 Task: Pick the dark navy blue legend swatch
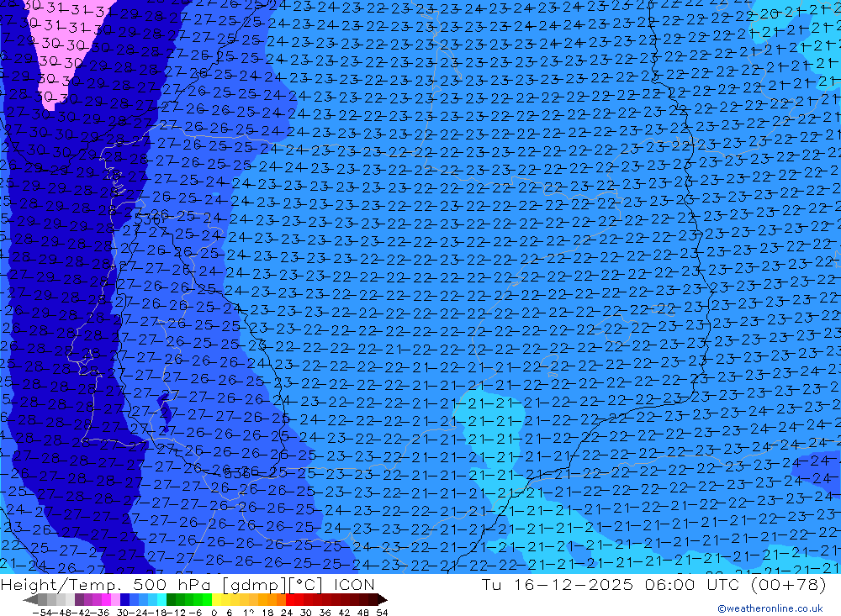[x=124, y=599]
